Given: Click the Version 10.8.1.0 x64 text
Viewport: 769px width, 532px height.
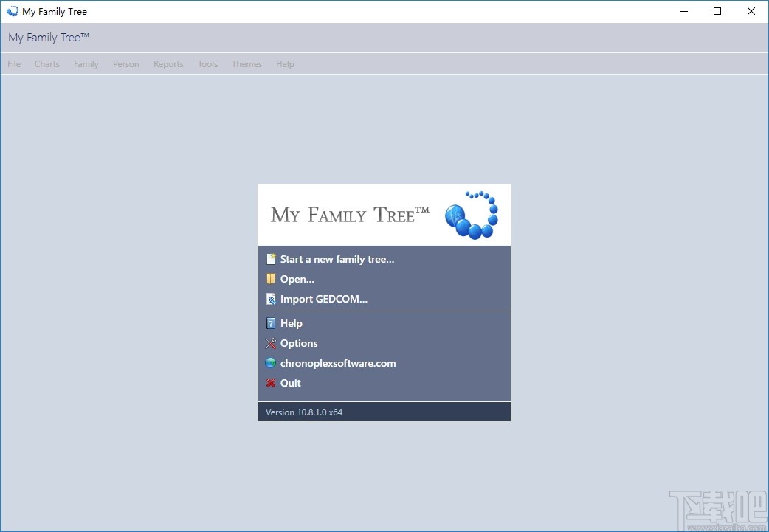Looking at the screenshot, I should click(304, 412).
